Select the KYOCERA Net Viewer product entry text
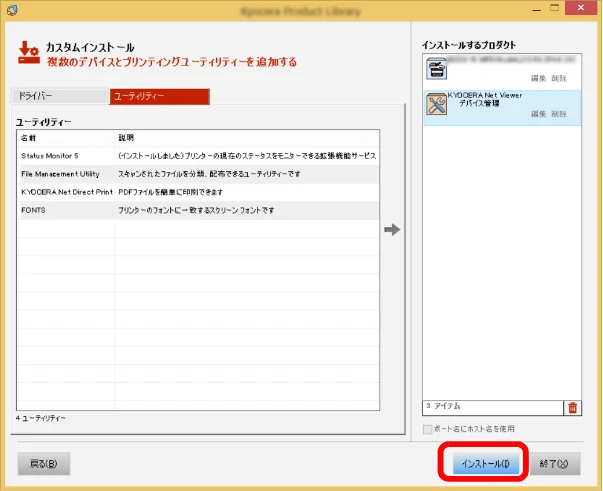 pyautogui.click(x=485, y=99)
